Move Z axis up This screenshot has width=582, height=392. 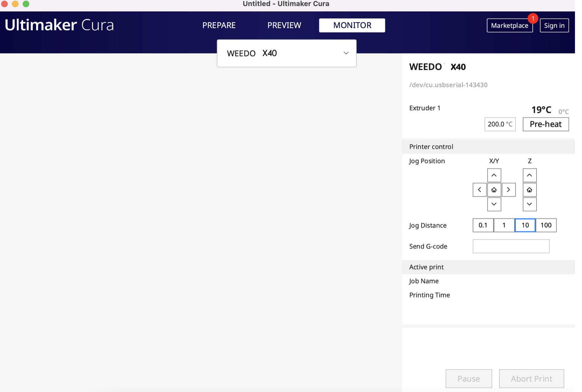[x=529, y=175]
